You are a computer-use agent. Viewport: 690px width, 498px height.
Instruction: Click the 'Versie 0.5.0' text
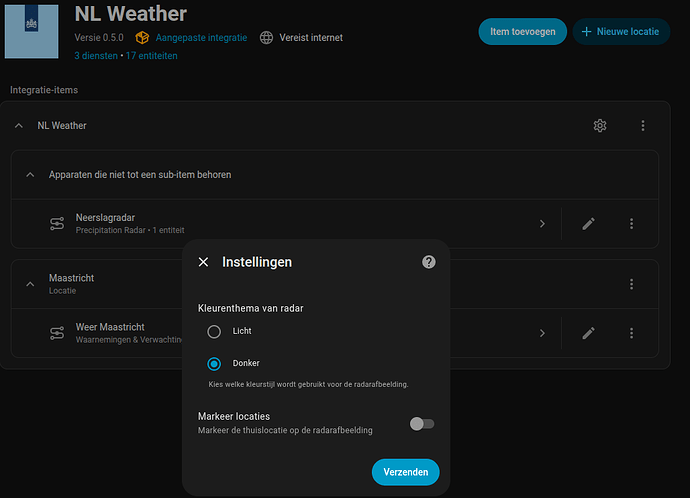coord(99,38)
